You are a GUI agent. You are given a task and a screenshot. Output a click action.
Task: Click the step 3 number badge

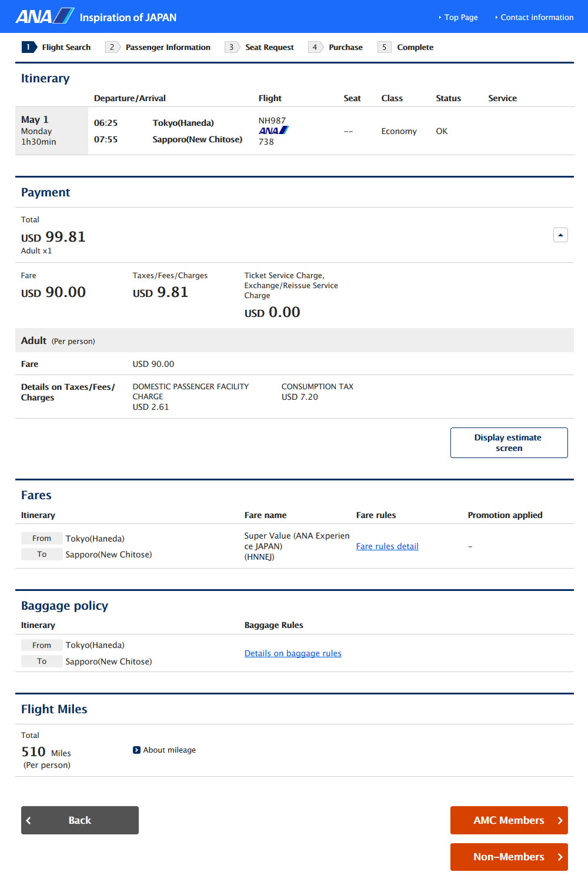[231, 47]
